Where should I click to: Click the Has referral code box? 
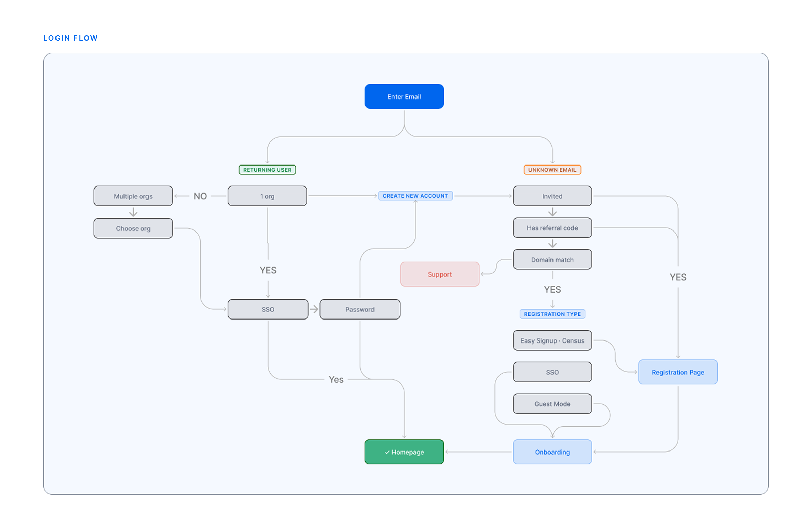point(552,228)
